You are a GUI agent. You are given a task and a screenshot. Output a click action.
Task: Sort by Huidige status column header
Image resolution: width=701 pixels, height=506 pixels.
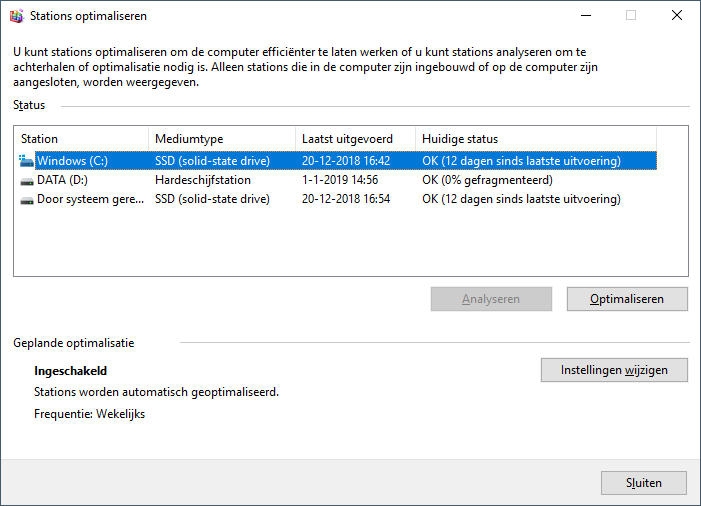point(536,139)
